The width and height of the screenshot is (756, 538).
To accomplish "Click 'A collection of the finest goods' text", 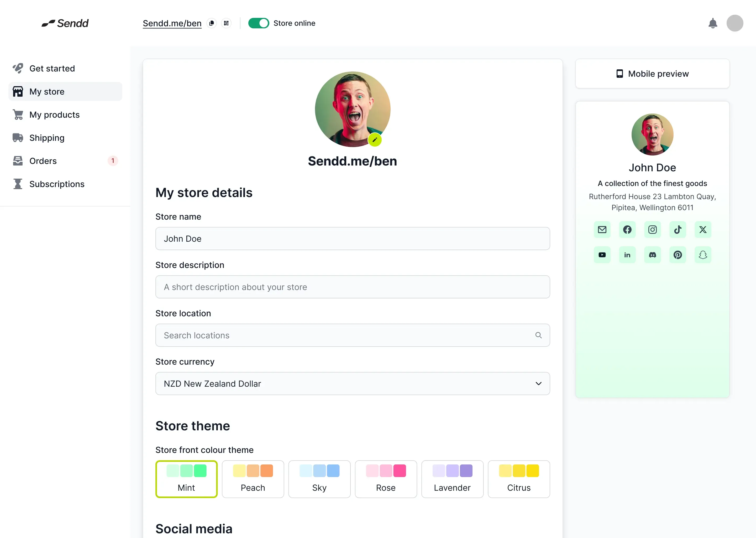I will (x=652, y=183).
